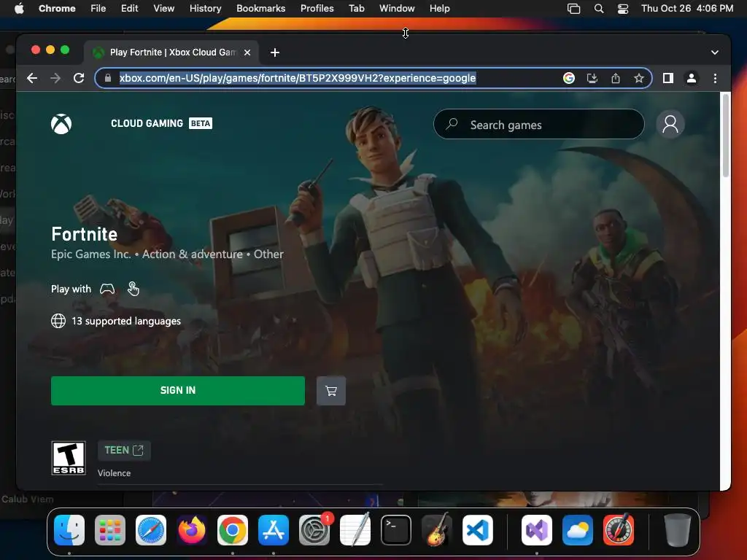
Task: Click the touch input icon
Action: pos(133,289)
